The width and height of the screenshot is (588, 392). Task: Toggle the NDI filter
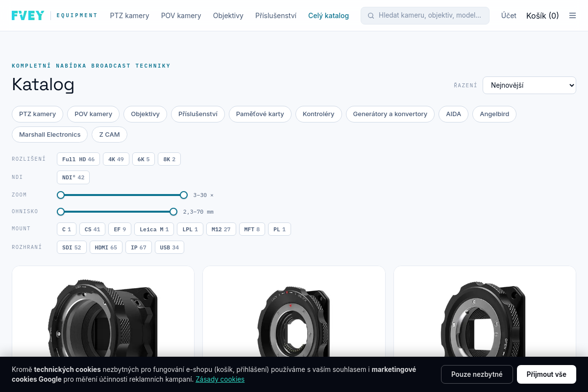[73, 177]
